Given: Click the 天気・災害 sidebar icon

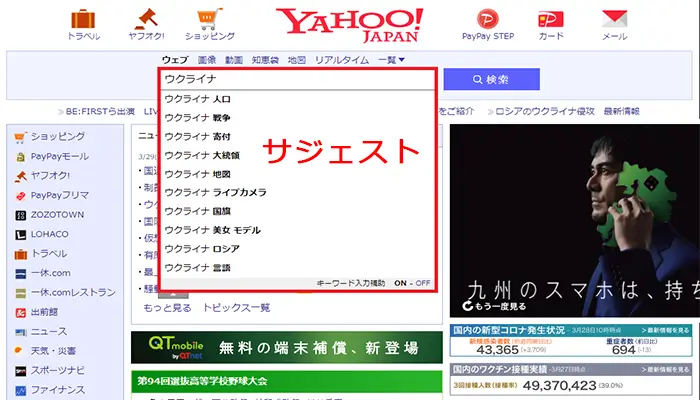Looking at the screenshot, I should coord(18,350).
